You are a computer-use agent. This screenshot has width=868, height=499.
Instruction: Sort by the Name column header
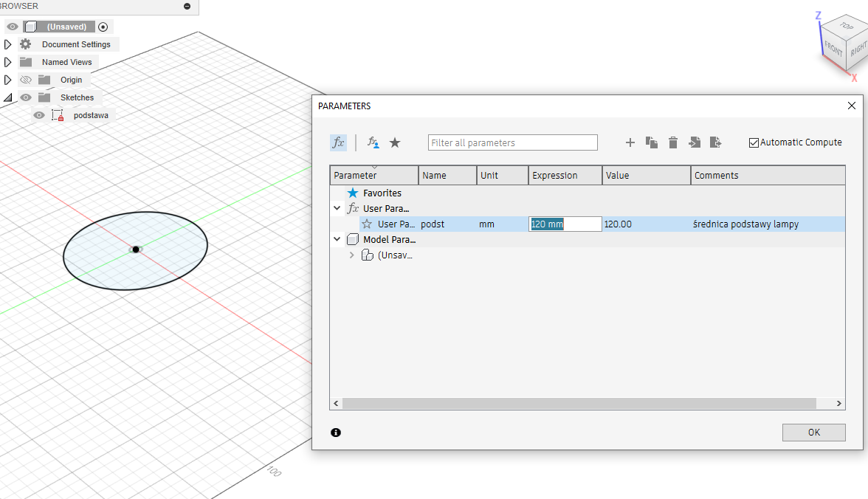tap(447, 175)
